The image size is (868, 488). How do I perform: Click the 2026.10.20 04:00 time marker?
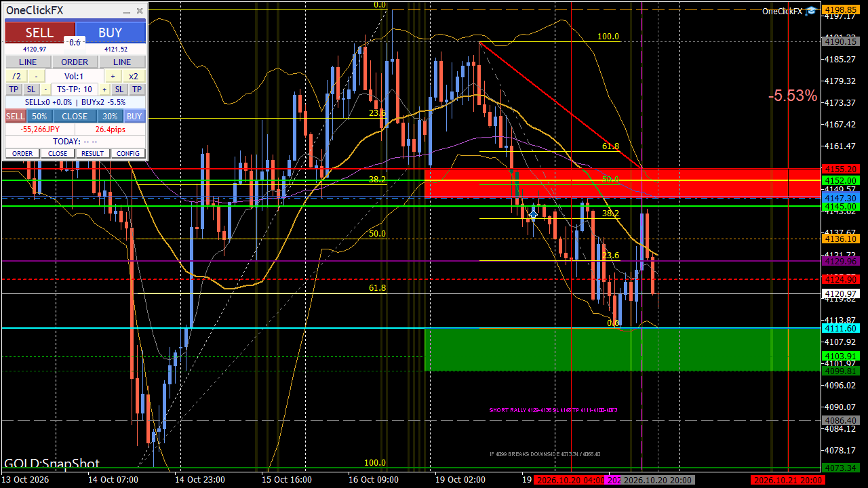tap(570, 480)
